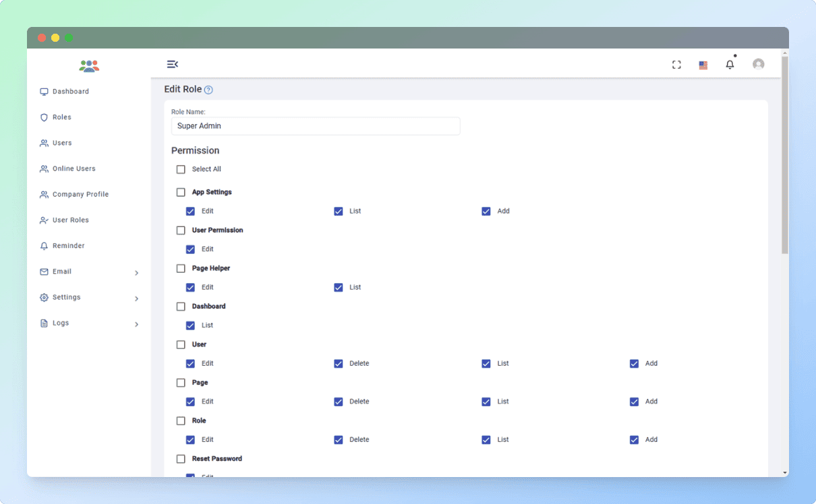Viewport: 816px width, 504px height.
Task: Open User Roles in the sidebar
Action: coord(71,220)
